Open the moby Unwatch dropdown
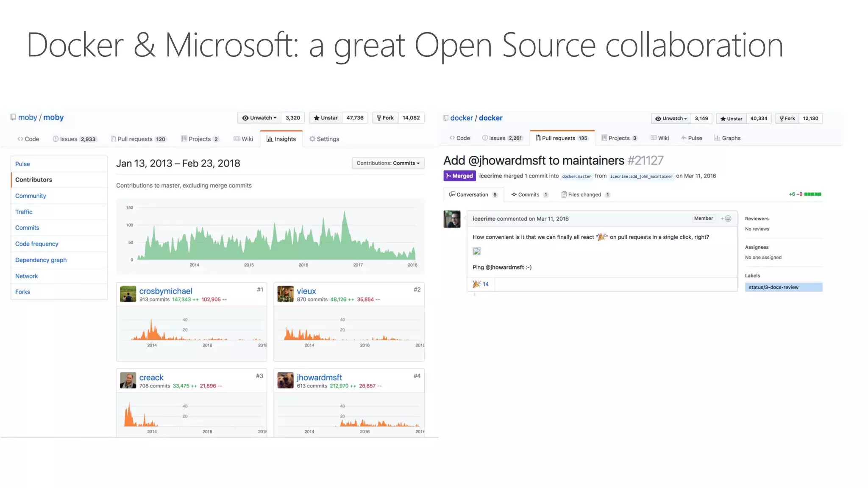868x488 pixels. tap(259, 118)
